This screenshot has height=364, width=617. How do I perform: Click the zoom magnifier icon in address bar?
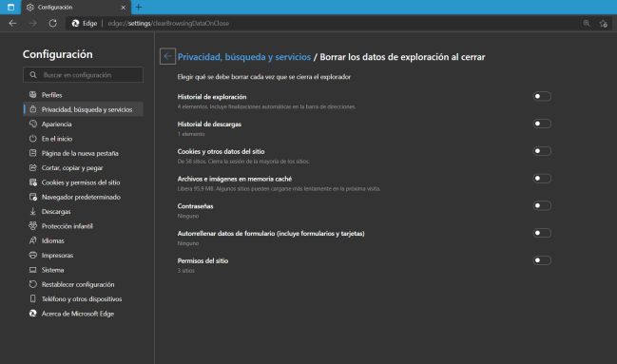(x=587, y=23)
